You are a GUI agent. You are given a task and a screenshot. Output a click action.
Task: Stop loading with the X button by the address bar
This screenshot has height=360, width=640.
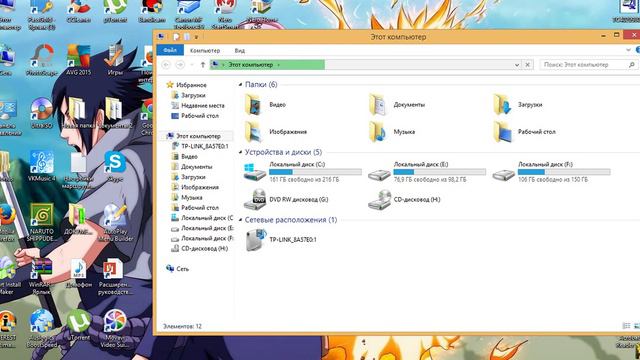[527, 64]
